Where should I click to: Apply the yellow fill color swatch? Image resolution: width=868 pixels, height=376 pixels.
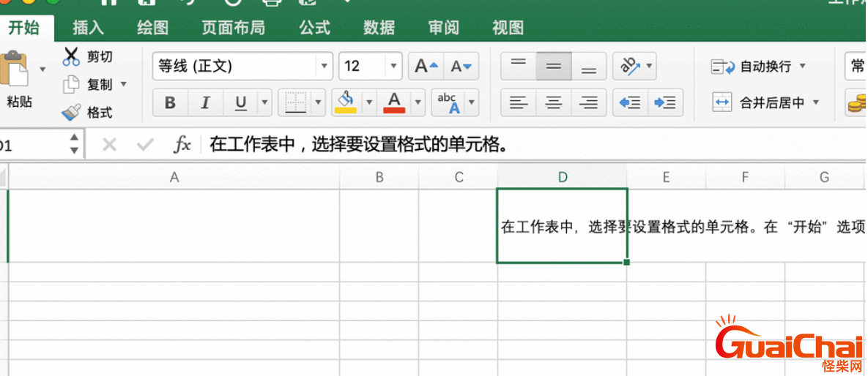pyautogui.click(x=346, y=103)
